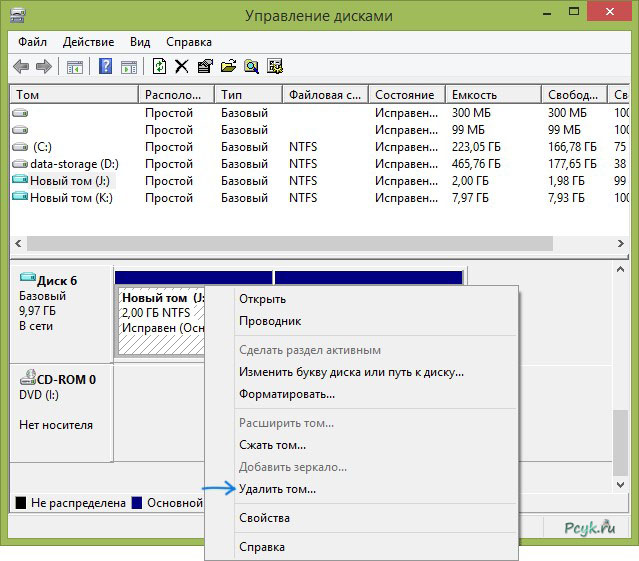
Task: Click the green Refresh toolbar icon
Action: tap(159, 67)
